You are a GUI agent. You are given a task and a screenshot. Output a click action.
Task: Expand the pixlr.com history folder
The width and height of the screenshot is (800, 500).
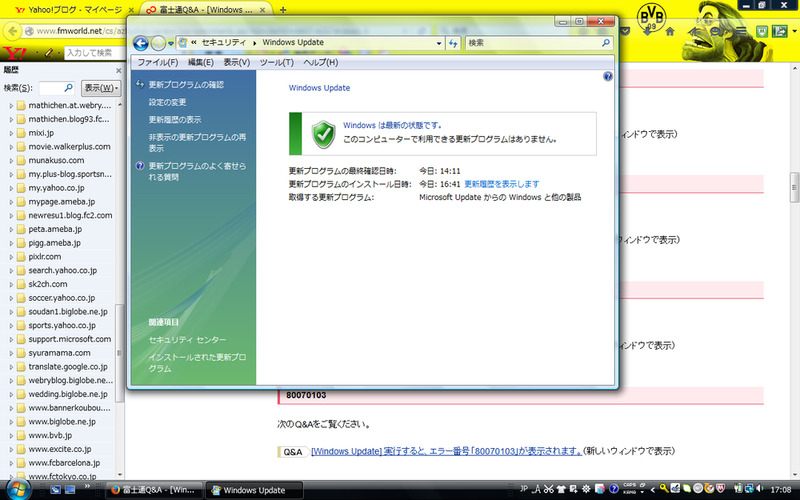11,257
